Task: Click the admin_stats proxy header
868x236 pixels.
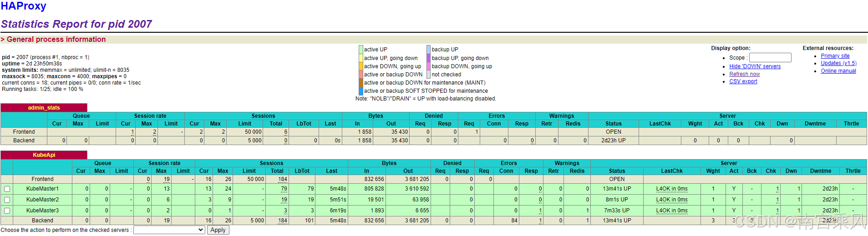Action: click(x=44, y=108)
